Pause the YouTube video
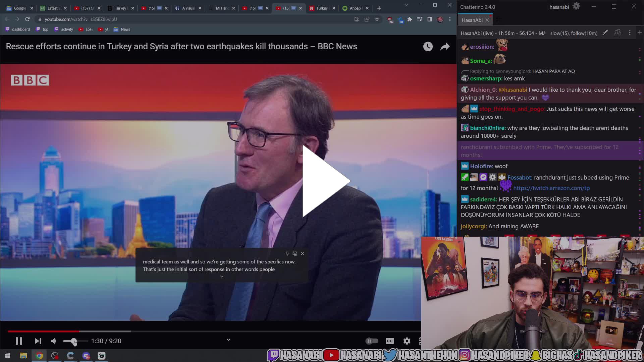The image size is (644, 362). coord(19,341)
